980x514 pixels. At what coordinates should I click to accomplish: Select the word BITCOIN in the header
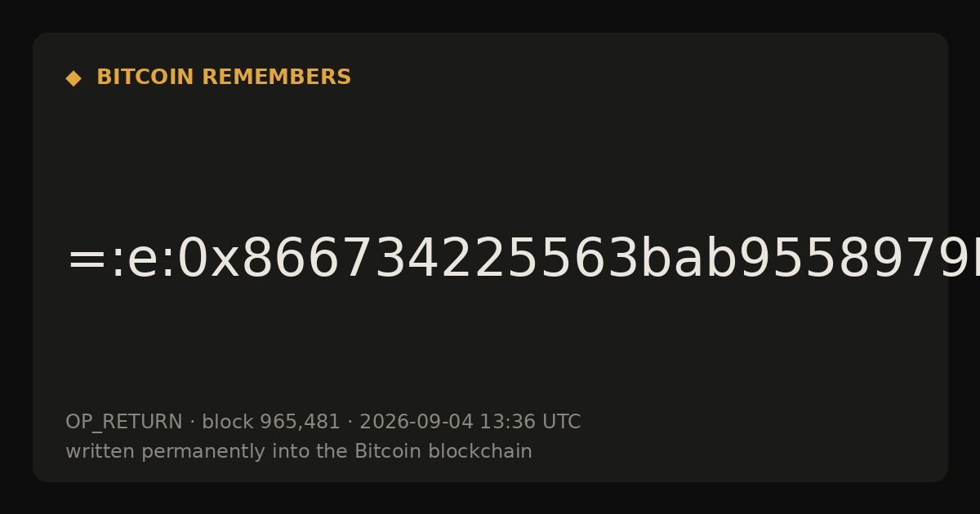(146, 78)
